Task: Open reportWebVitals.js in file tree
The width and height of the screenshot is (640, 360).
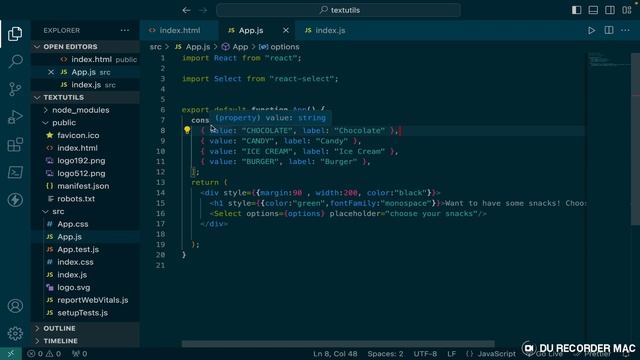Action: pos(85,300)
